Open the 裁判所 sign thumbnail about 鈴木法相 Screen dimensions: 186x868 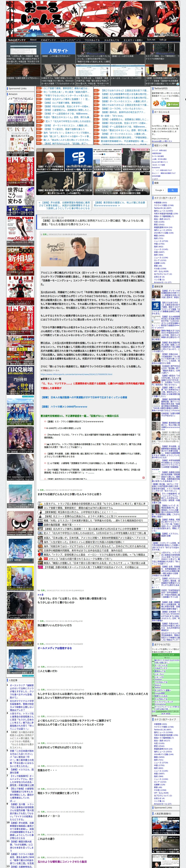64,183
